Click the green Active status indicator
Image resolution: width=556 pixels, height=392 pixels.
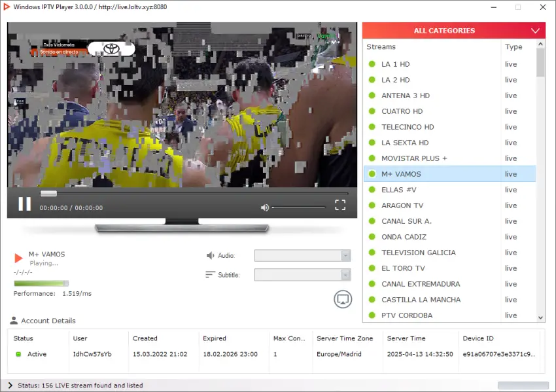pos(18,354)
